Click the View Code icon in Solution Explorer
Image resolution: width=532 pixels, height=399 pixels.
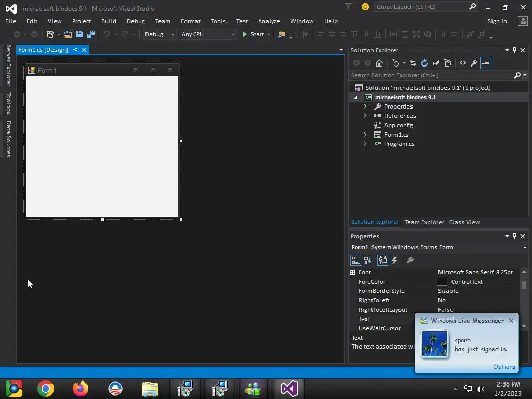463,63
